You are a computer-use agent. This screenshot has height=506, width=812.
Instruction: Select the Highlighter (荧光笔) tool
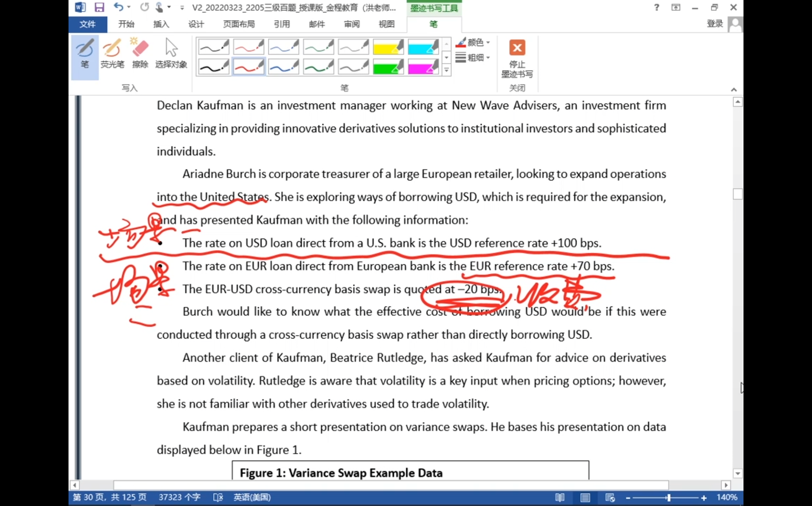(x=112, y=54)
